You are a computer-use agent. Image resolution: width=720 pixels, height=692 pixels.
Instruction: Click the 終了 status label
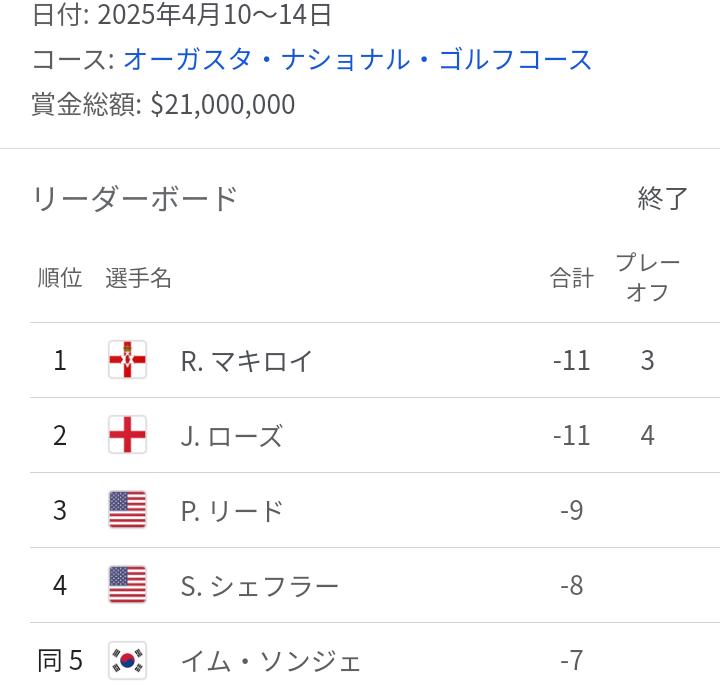click(x=663, y=198)
